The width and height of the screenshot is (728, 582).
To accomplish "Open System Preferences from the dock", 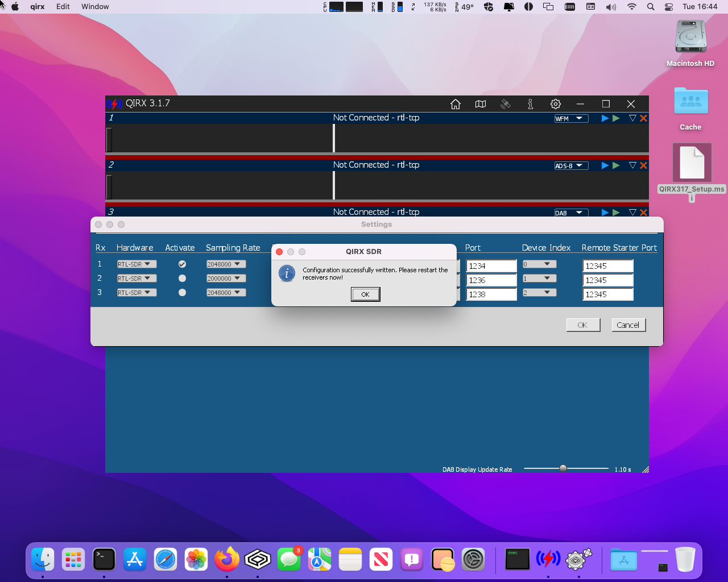I will point(473,560).
